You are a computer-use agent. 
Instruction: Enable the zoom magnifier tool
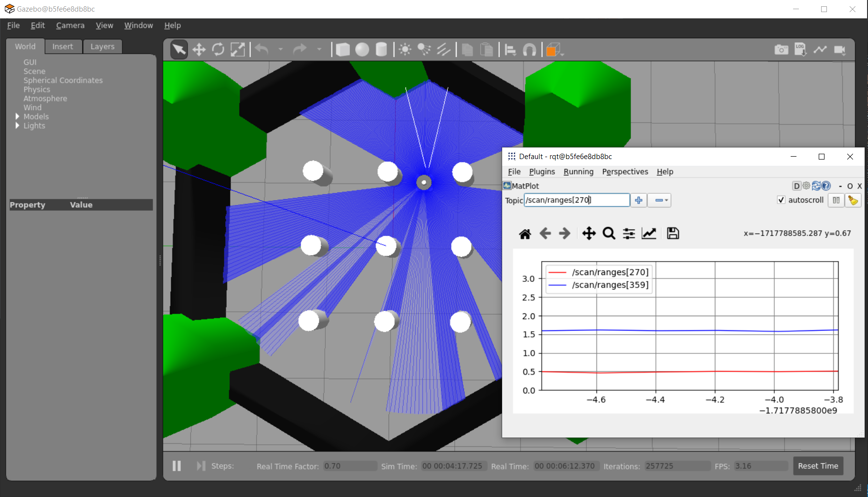(x=609, y=234)
